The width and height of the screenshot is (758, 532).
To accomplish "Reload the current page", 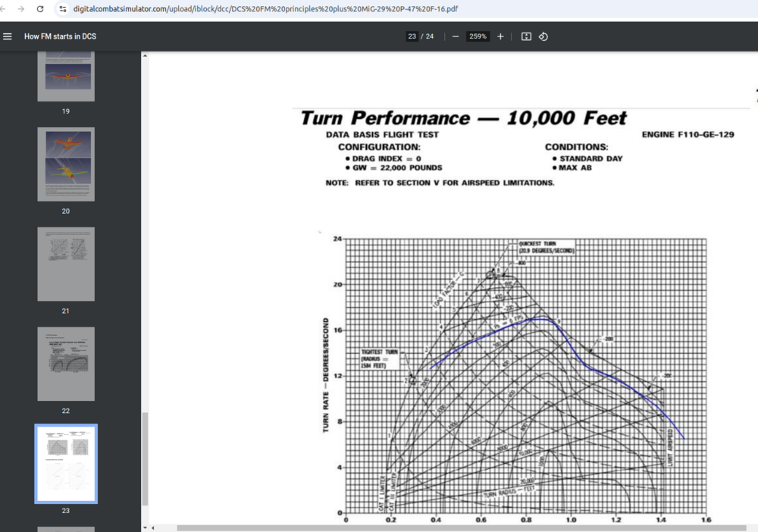I will (x=39, y=10).
